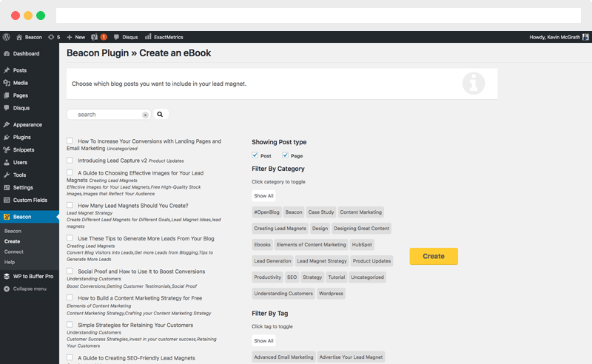Screen dimensions: 592x364
Task: Uncheck the Post type checkbox
Action: click(x=255, y=155)
